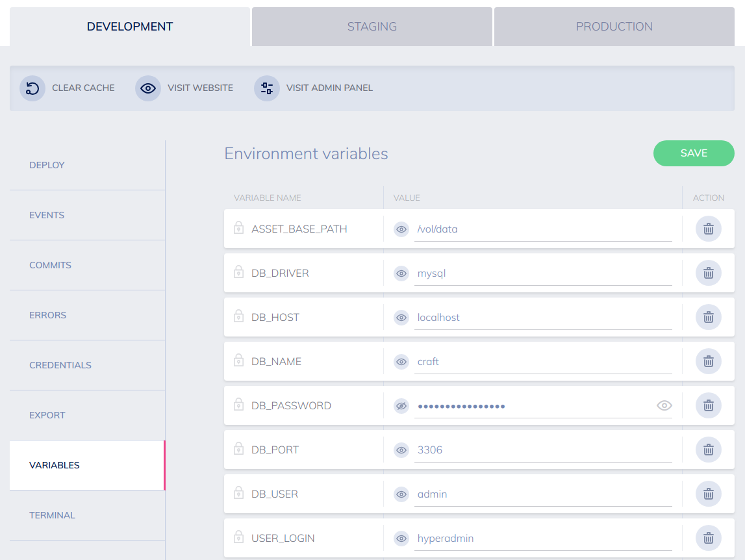This screenshot has height=560, width=745.
Task: Click the Clear Cache refresh icon
Action: (32, 88)
